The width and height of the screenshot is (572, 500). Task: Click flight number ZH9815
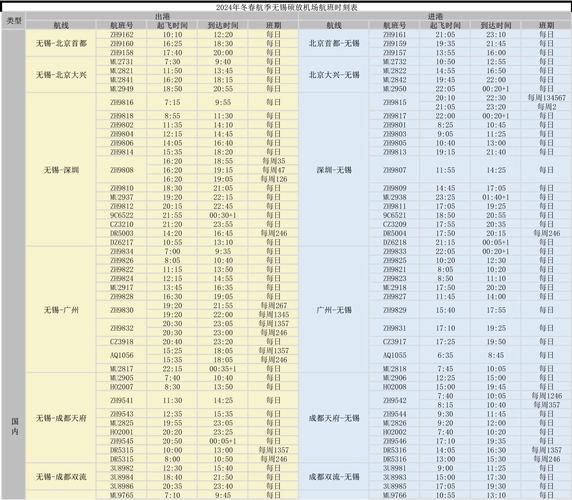tap(394, 102)
